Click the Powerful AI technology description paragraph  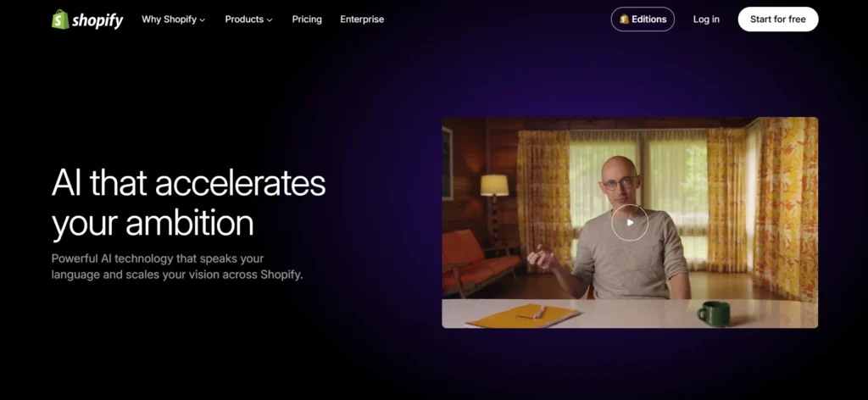(177, 267)
